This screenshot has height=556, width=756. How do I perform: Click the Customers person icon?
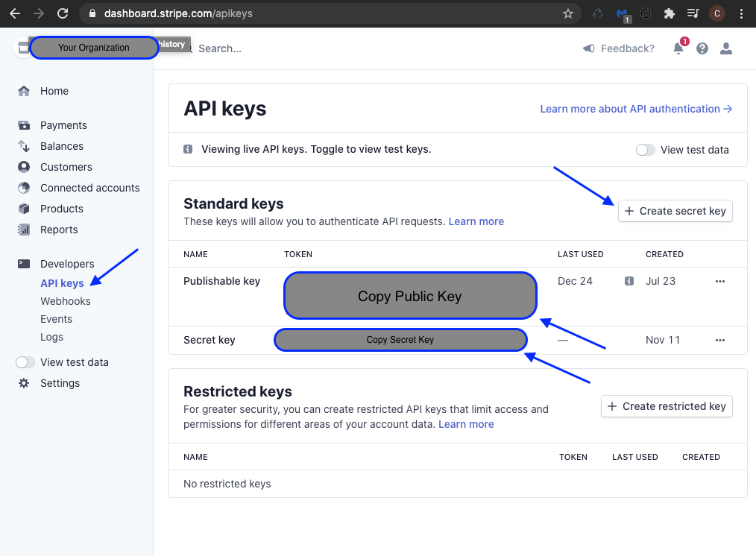tap(24, 167)
